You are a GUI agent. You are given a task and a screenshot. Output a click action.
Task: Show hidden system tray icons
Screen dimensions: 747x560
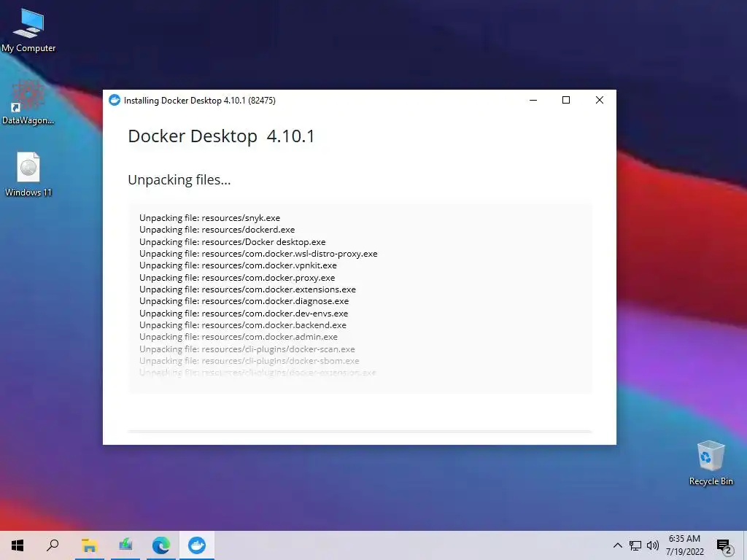pos(617,545)
